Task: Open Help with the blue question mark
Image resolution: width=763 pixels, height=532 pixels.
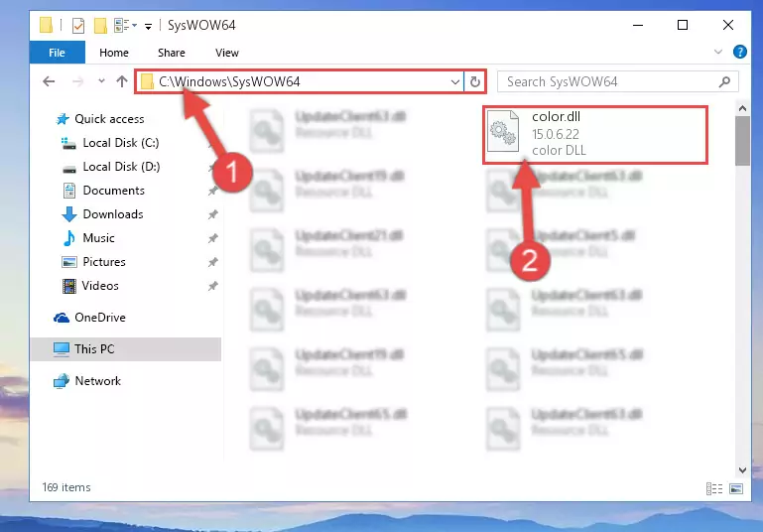Action: (x=739, y=52)
